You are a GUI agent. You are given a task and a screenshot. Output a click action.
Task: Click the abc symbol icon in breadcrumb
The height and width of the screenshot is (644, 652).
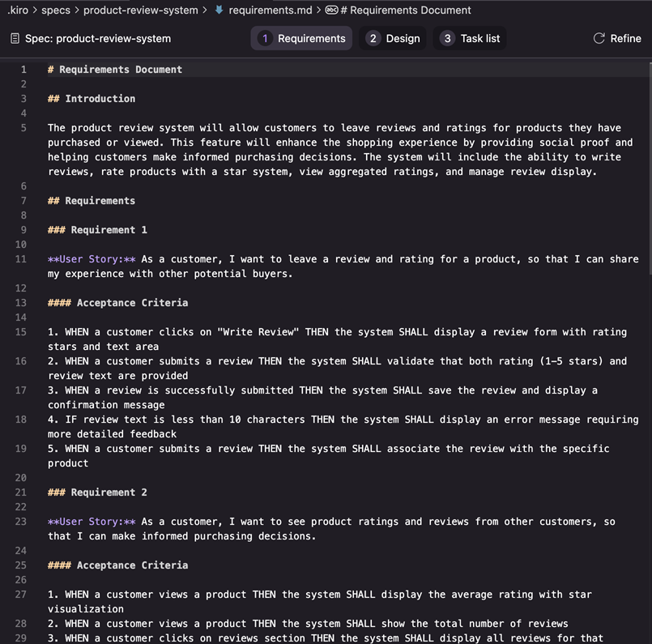[331, 11]
